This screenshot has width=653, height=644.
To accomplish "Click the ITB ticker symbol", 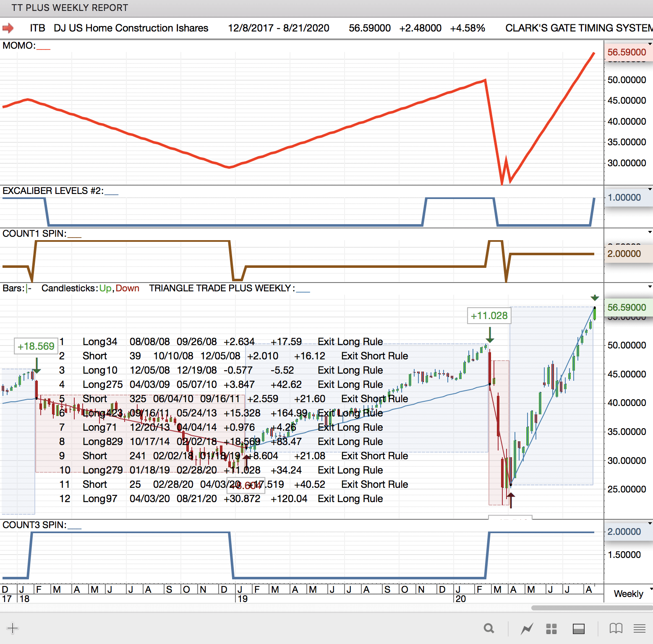I will tap(37, 28).
